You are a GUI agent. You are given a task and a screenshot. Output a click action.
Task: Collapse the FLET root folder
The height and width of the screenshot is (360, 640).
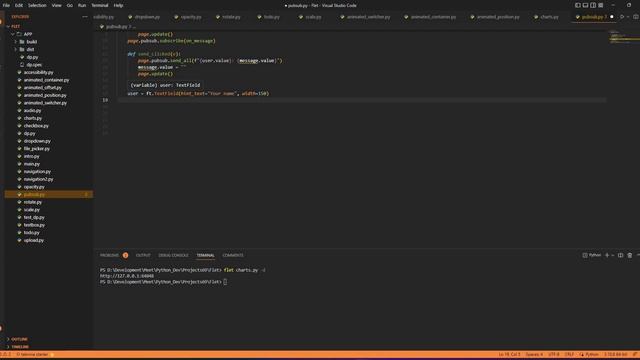[x=16, y=26]
